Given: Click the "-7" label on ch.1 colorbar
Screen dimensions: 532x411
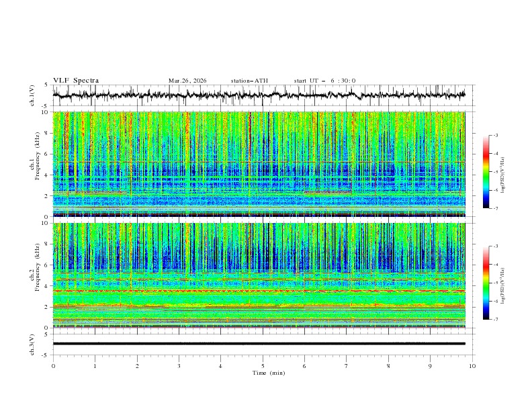Looking at the screenshot, I should click(495, 208).
